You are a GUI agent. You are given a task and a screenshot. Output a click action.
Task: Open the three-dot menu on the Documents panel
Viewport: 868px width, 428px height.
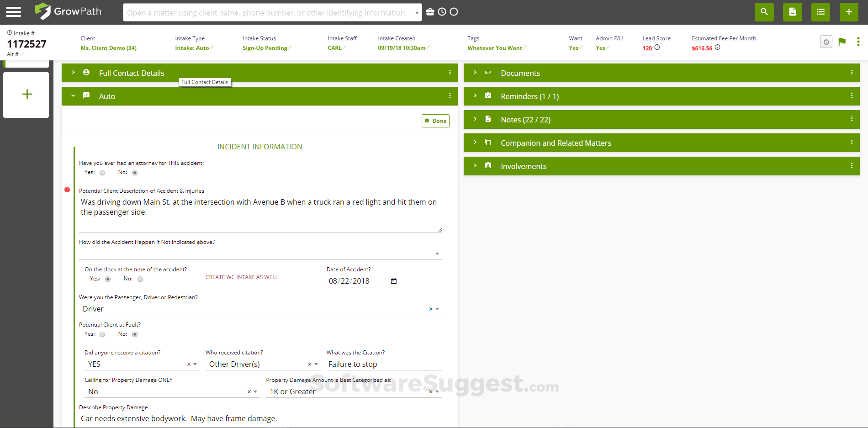tap(851, 72)
